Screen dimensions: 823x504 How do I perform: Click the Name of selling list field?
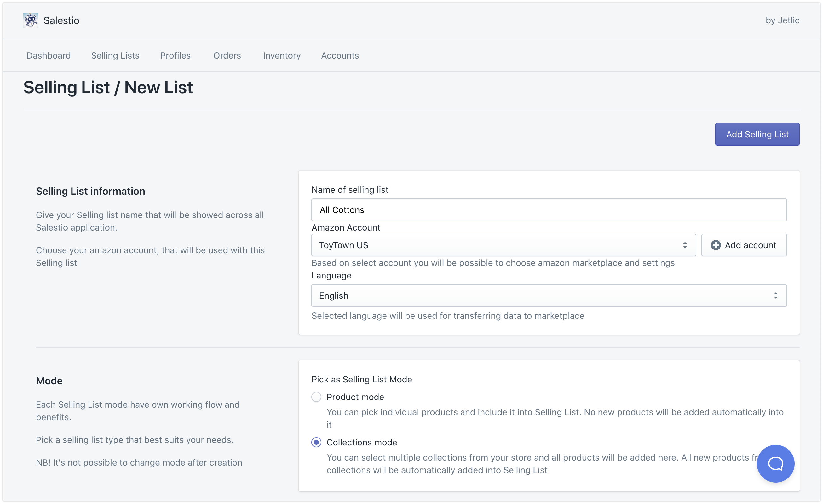pos(549,210)
